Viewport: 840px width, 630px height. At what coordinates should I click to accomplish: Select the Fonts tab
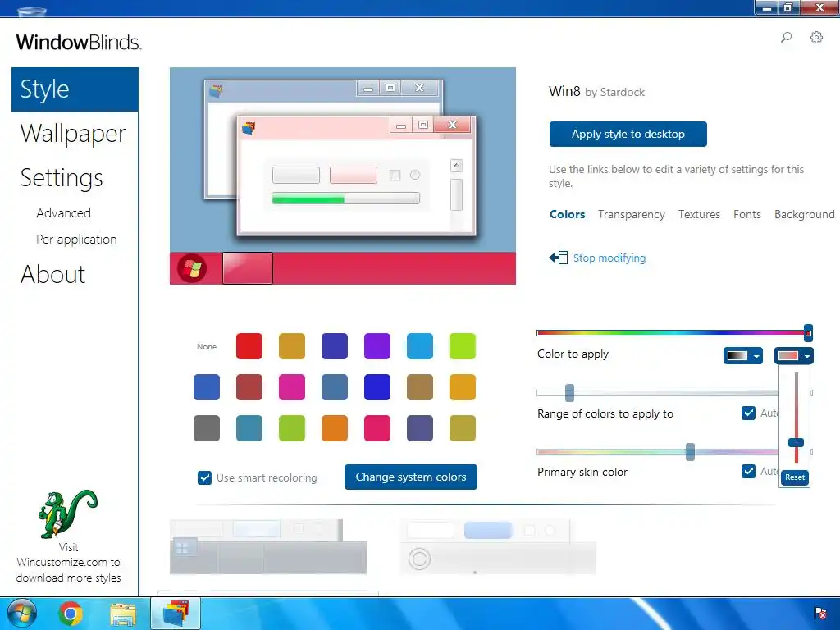click(x=747, y=214)
